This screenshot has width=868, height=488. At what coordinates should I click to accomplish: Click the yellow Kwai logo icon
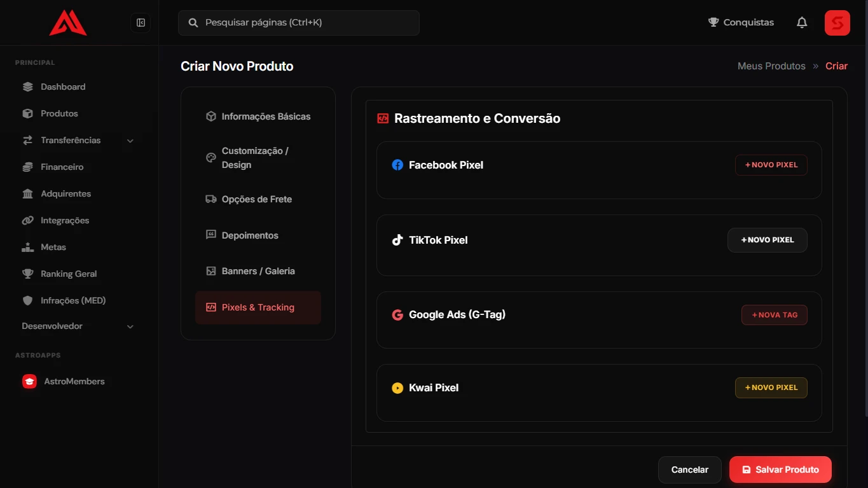[x=397, y=388]
